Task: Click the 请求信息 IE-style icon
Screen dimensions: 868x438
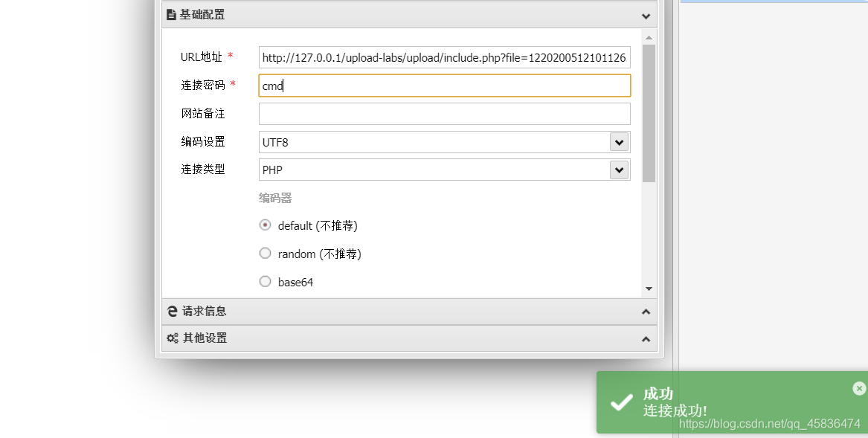Action: [x=172, y=312]
